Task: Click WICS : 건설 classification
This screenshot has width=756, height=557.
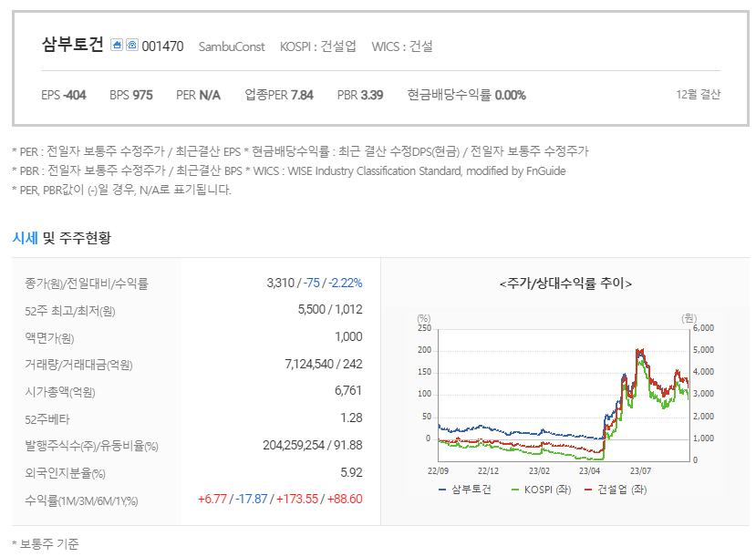Action: 401,46
